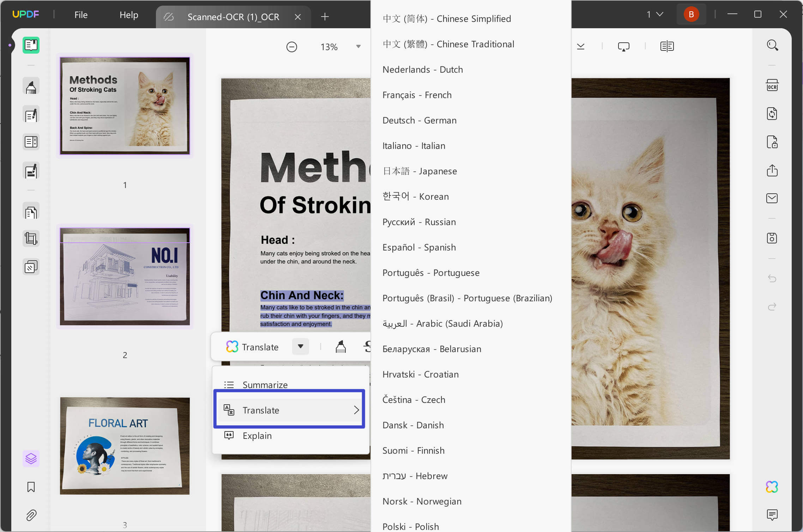Select page 2 NO.1 construction thumbnail
Viewport: 803px width, 532px height.
[x=125, y=277]
